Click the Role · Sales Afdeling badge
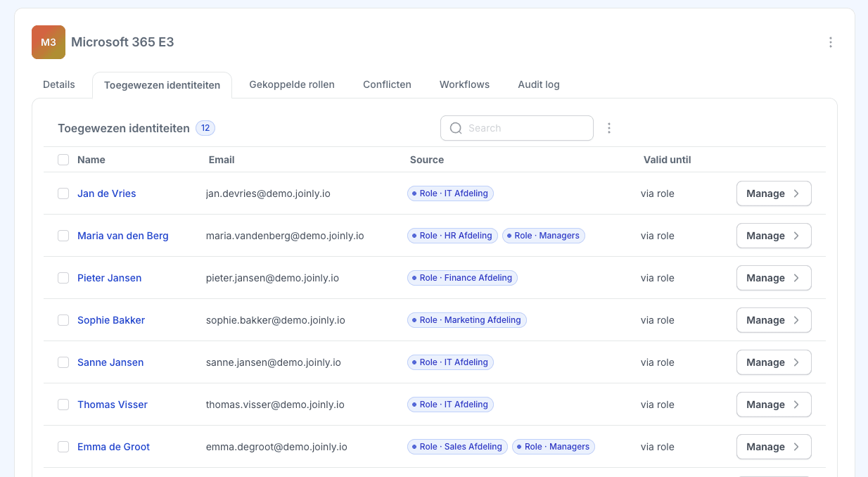Screen dimensions: 868x477 tap(457, 447)
